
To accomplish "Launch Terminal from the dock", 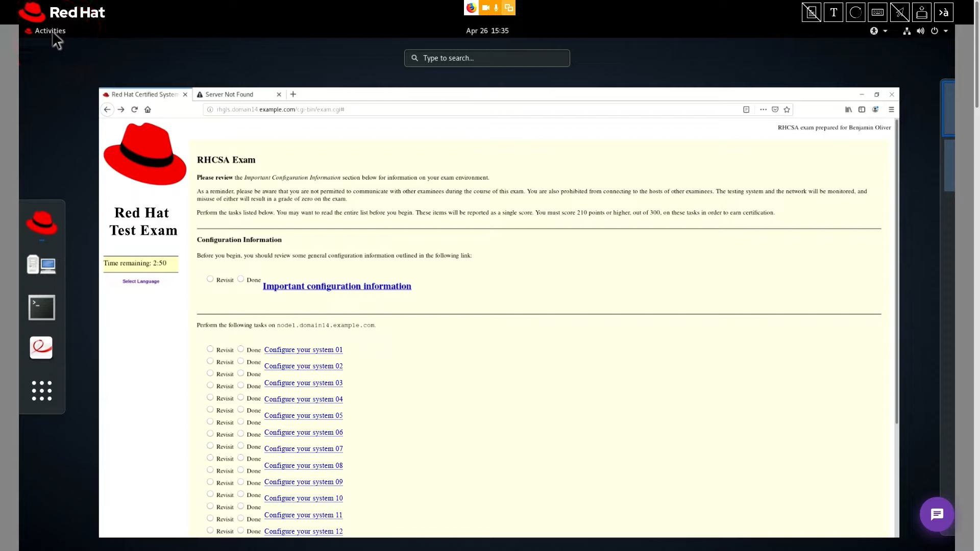I will coord(41,308).
